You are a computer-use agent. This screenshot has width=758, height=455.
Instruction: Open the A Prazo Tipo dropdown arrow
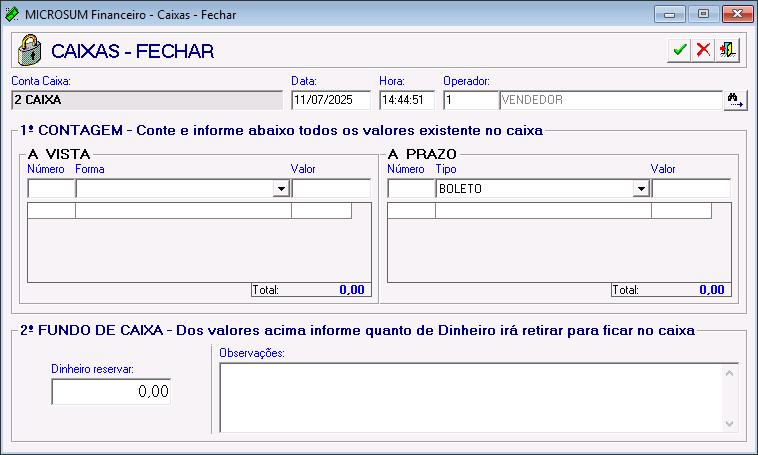[x=641, y=189]
